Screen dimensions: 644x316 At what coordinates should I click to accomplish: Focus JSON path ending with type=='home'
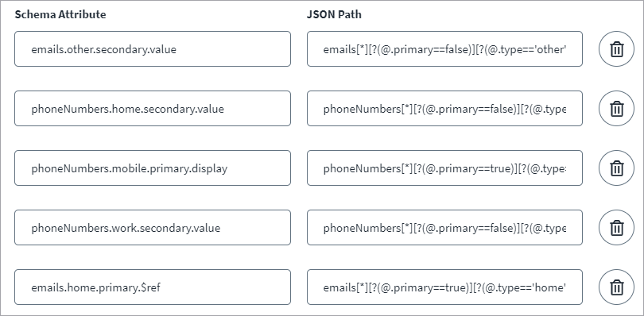coord(444,287)
